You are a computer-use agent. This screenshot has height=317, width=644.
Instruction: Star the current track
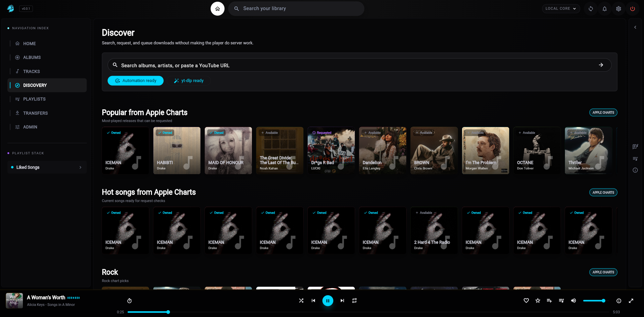[538, 301]
